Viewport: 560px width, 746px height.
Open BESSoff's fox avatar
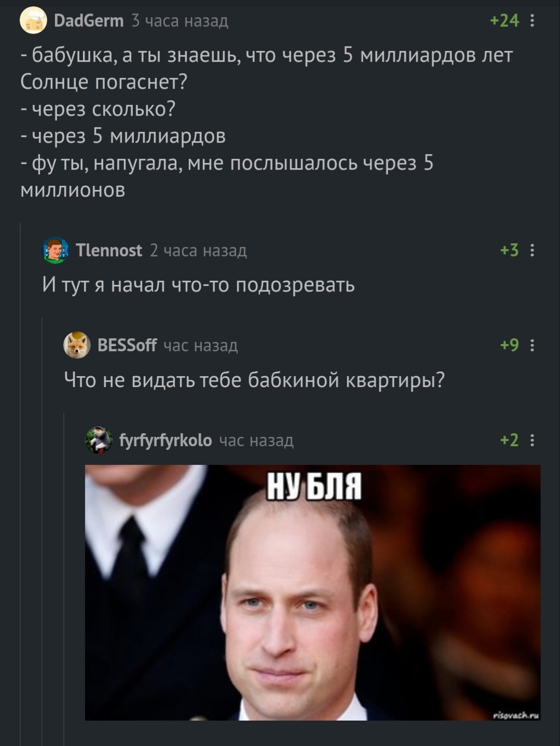click(77, 345)
